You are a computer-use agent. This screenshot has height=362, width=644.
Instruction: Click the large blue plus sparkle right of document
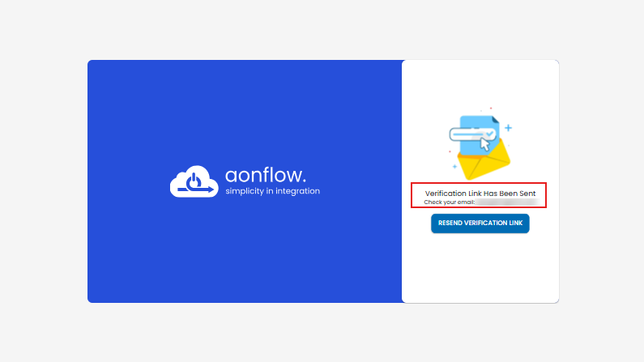508,128
